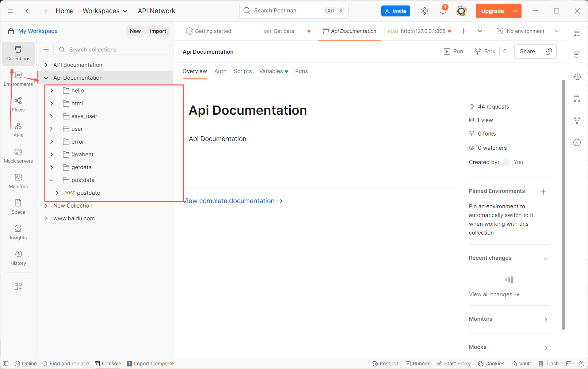Click the Invite button

click(396, 11)
